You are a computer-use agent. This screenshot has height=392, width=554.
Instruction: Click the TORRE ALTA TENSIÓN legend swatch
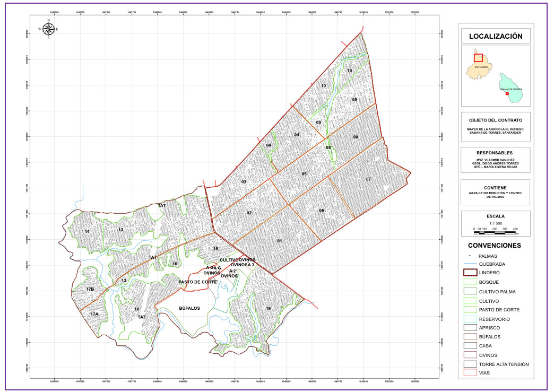point(470,364)
